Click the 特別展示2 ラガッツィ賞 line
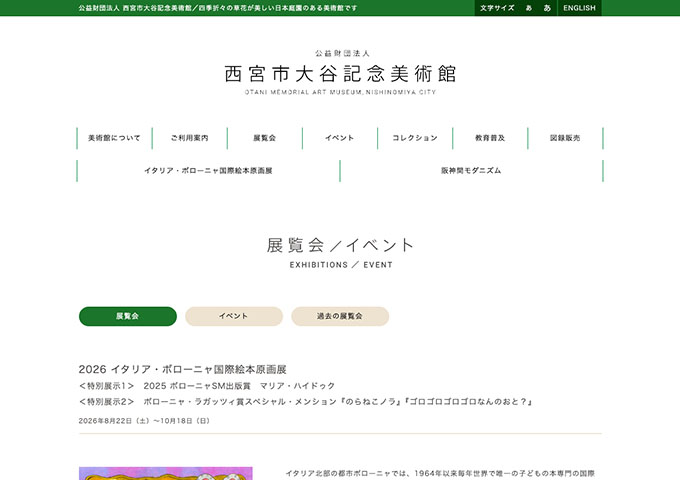The width and height of the screenshot is (680, 480). [305, 402]
